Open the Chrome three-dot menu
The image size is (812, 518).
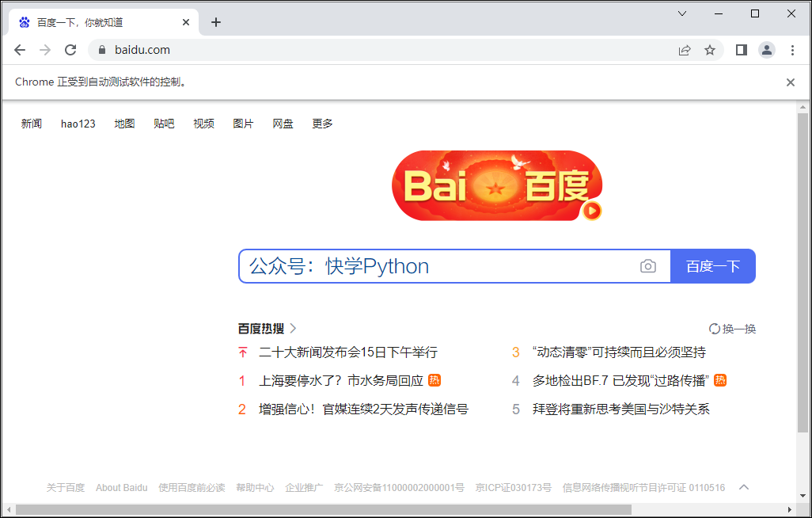[792, 50]
